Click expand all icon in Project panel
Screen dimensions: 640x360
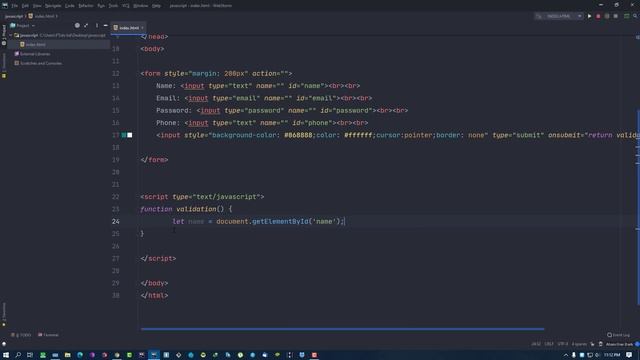point(86,25)
